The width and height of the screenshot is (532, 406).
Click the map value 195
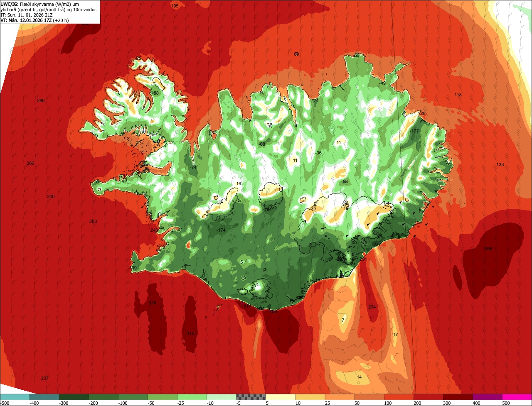point(175,6)
